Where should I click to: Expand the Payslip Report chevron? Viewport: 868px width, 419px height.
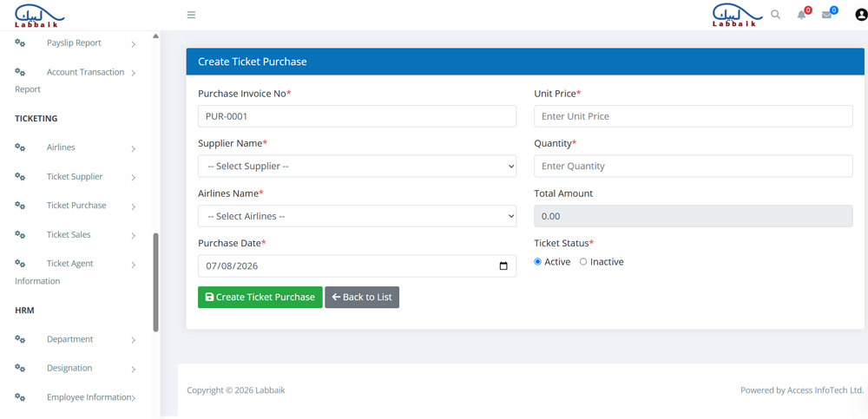tap(134, 44)
